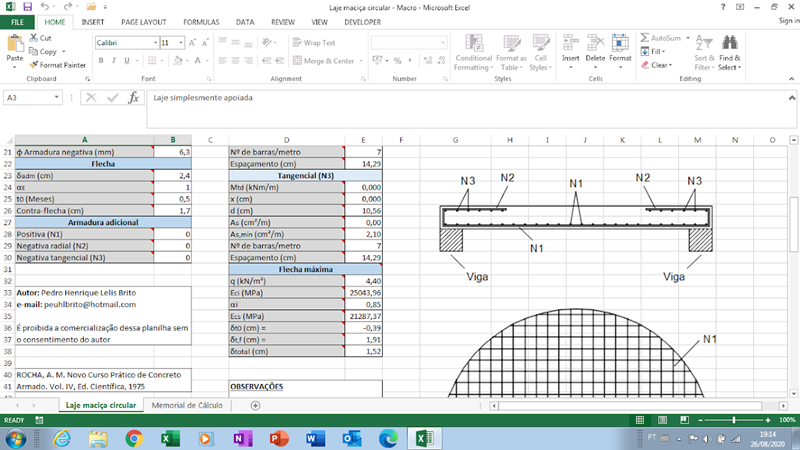Switch to Page Layout view icon
This screenshot has height=450, width=800.
point(662,420)
